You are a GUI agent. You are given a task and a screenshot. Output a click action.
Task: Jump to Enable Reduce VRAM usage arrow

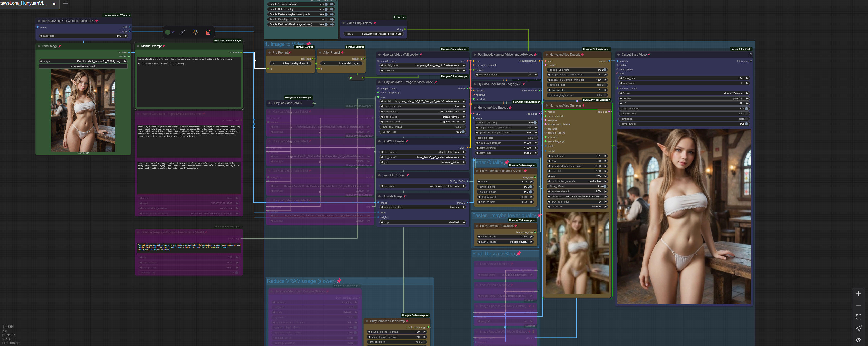pos(332,24)
